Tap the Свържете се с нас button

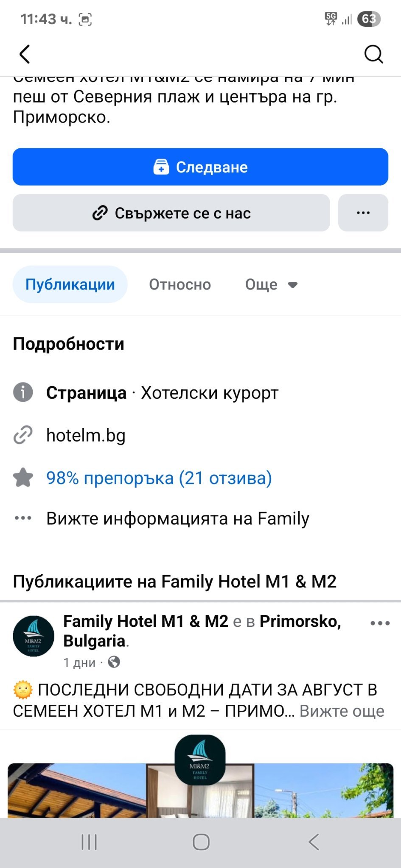[171, 213]
